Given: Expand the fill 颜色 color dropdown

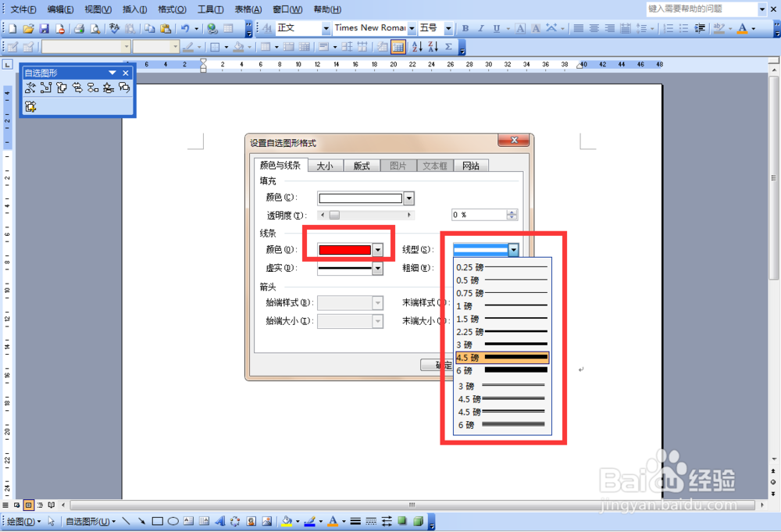Looking at the screenshot, I should (x=408, y=198).
